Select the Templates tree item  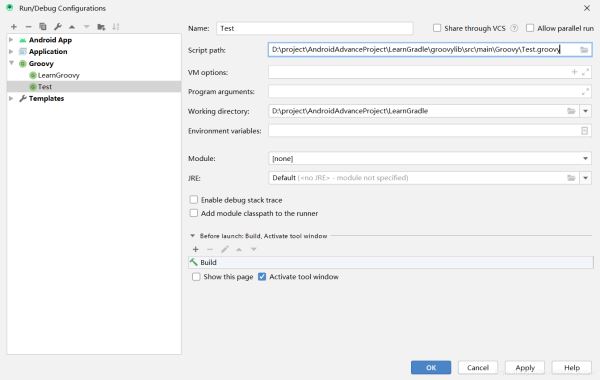point(46,98)
